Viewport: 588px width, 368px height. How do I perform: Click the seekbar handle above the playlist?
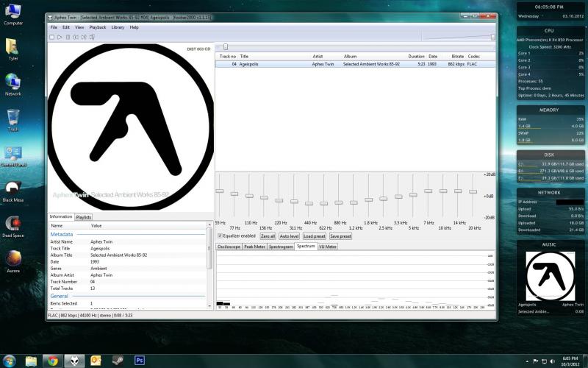[x=226, y=47]
